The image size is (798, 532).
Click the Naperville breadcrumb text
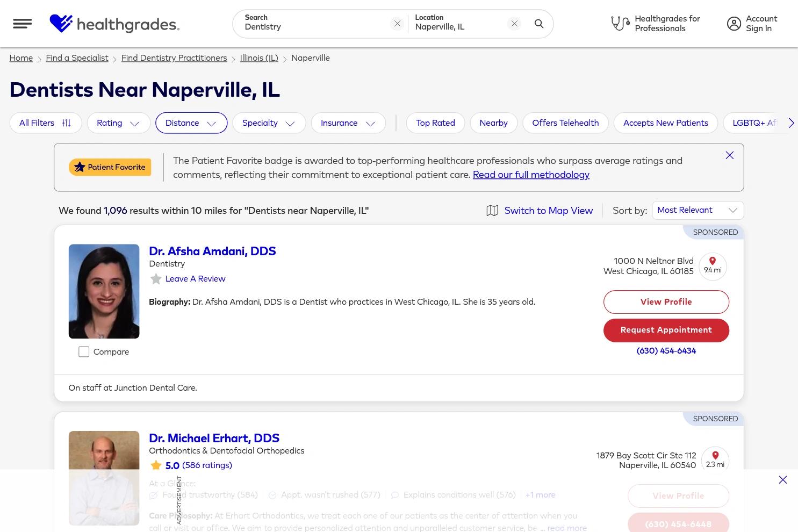coord(311,58)
